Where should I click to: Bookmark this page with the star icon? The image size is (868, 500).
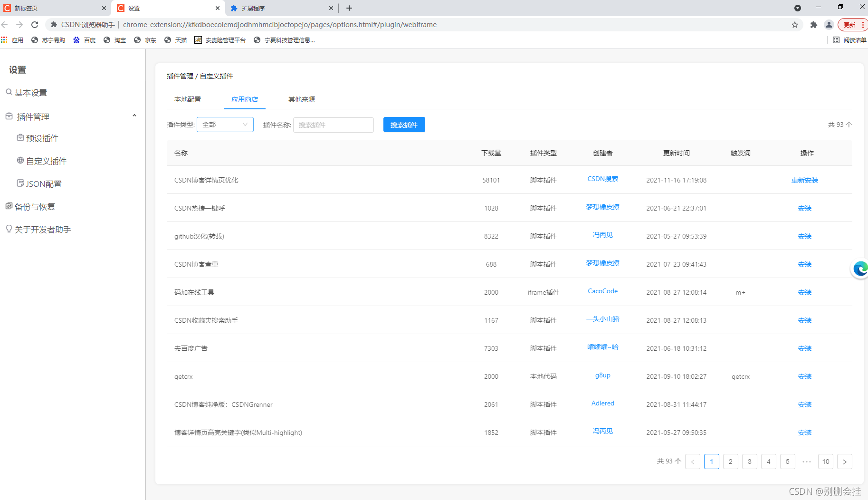[x=795, y=25]
